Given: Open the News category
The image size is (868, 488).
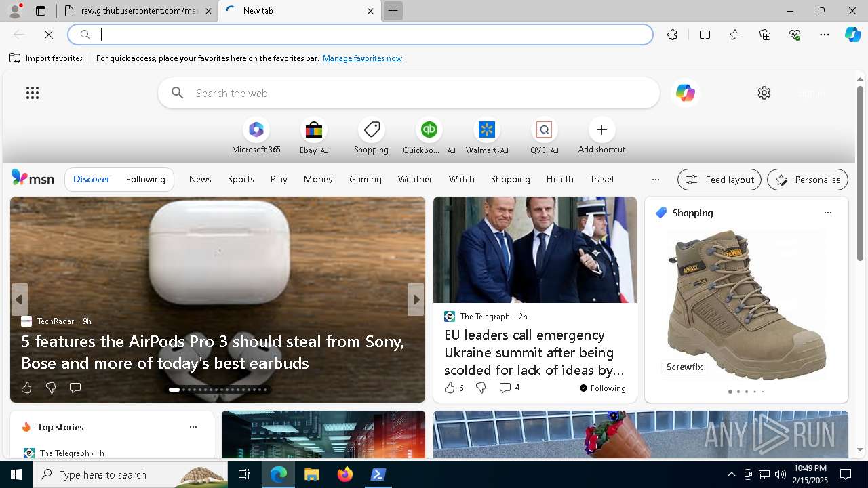Looking at the screenshot, I should click(x=200, y=179).
